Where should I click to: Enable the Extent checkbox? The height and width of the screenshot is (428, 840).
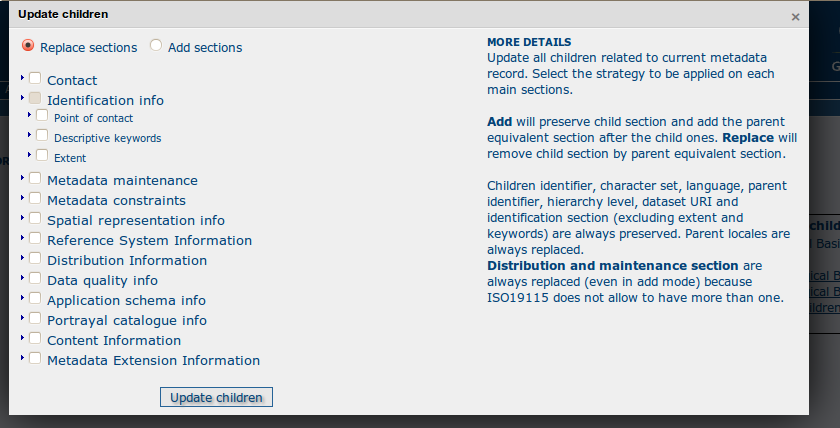pos(42,155)
